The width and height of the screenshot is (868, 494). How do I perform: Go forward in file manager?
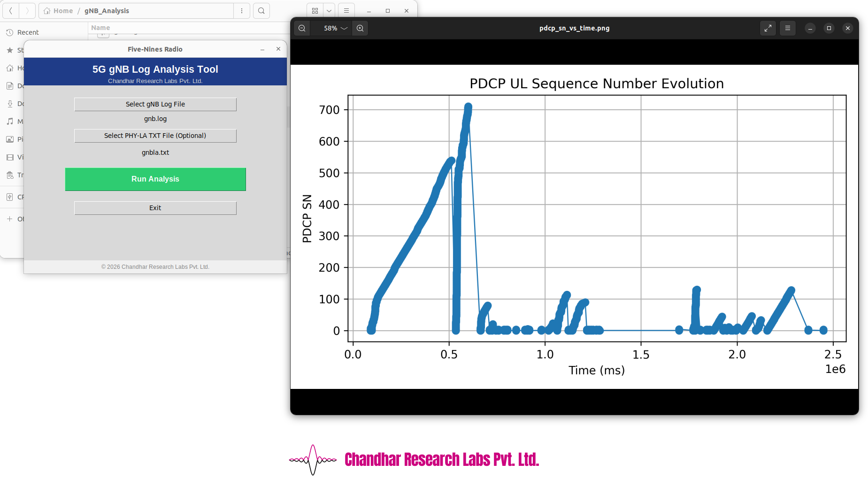pos(27,11)
